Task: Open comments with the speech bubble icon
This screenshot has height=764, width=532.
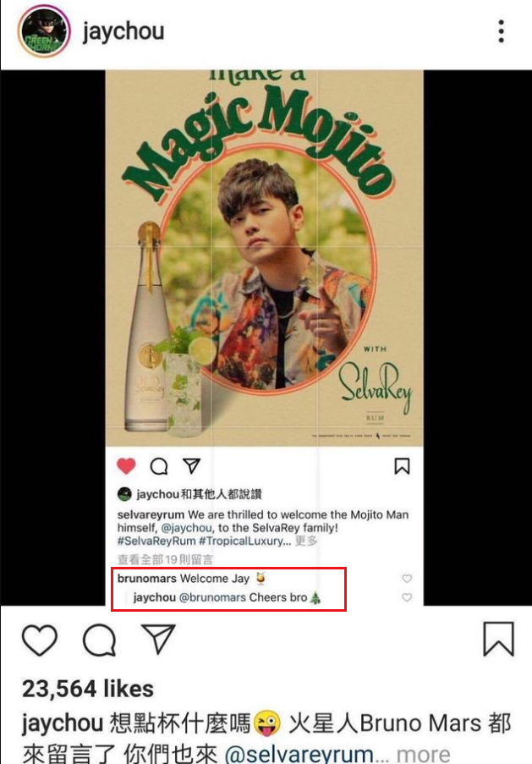Action: point(100,640)
